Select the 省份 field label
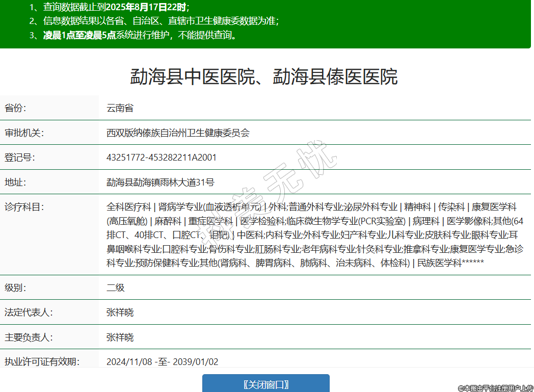 (x=15, y=108)
